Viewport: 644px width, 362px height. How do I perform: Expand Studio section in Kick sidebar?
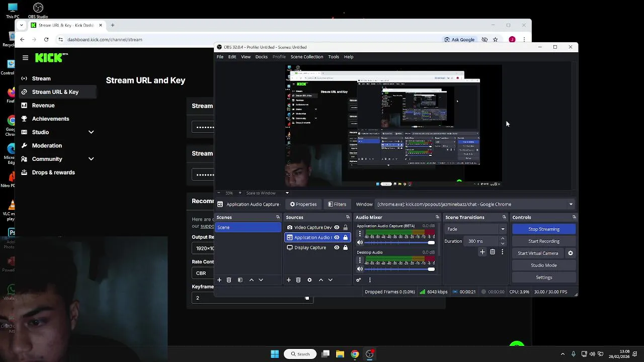pyautogui.click(x=91, y=132)
